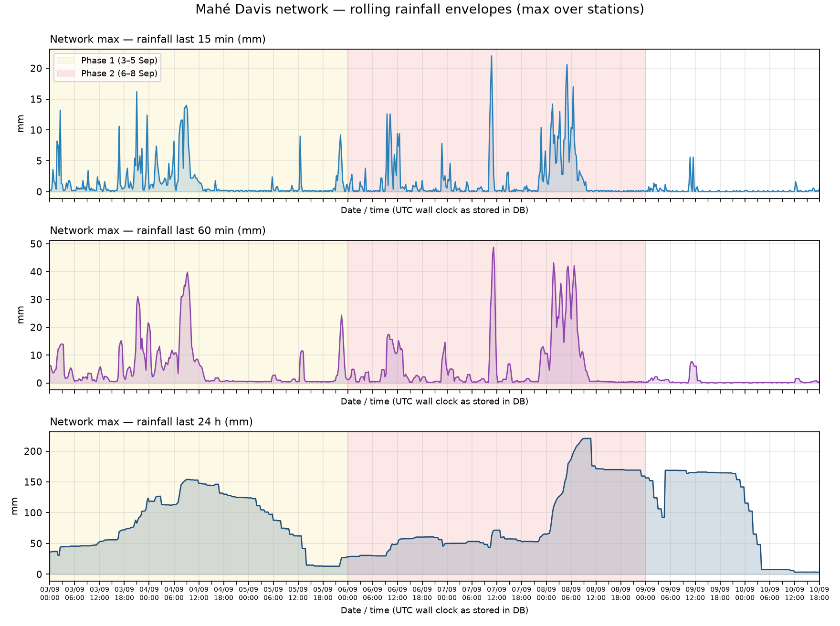Click the 'rainfall last 60 min (mm)' subplot title
Viewport: 840px width, 626px height.
[157, 230]
